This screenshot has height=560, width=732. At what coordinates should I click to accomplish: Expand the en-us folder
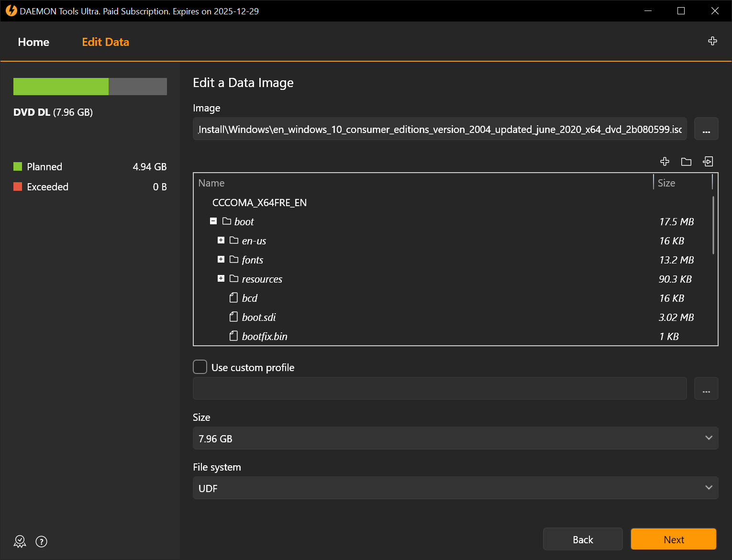click(221, 240)
